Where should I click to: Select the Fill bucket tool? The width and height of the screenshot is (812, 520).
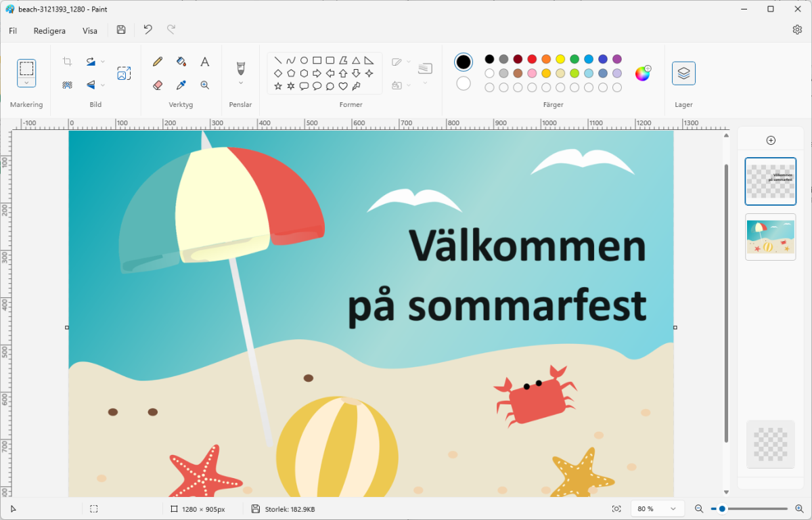tap(181, 62)
